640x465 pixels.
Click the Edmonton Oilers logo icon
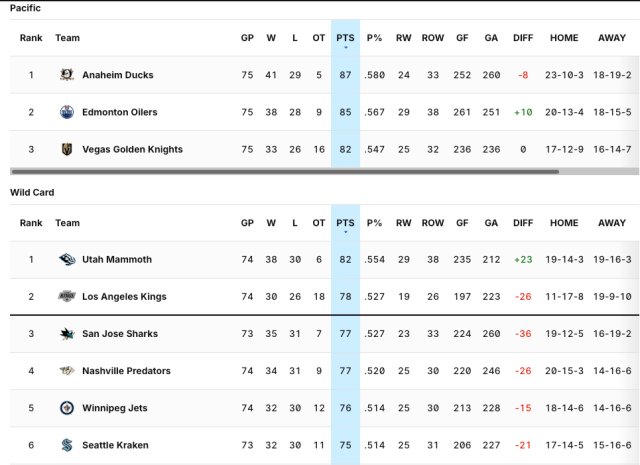pos(67,112)
